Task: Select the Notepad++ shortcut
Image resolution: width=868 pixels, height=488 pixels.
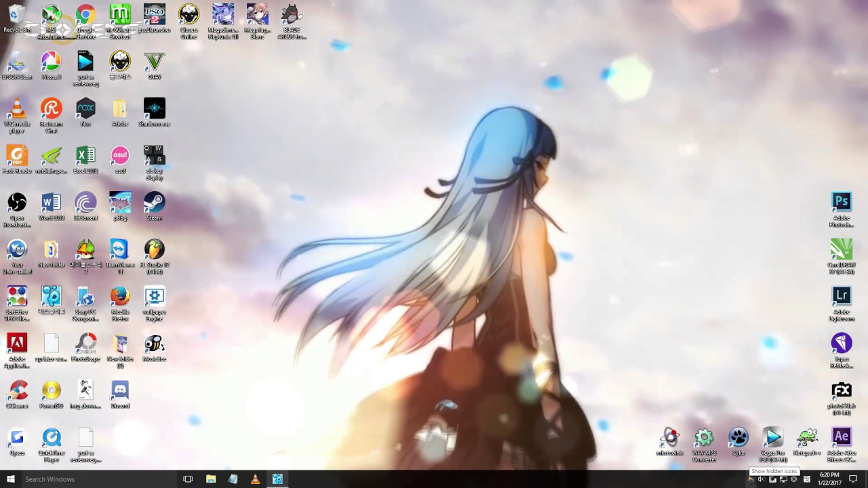Action: point(807,441)
